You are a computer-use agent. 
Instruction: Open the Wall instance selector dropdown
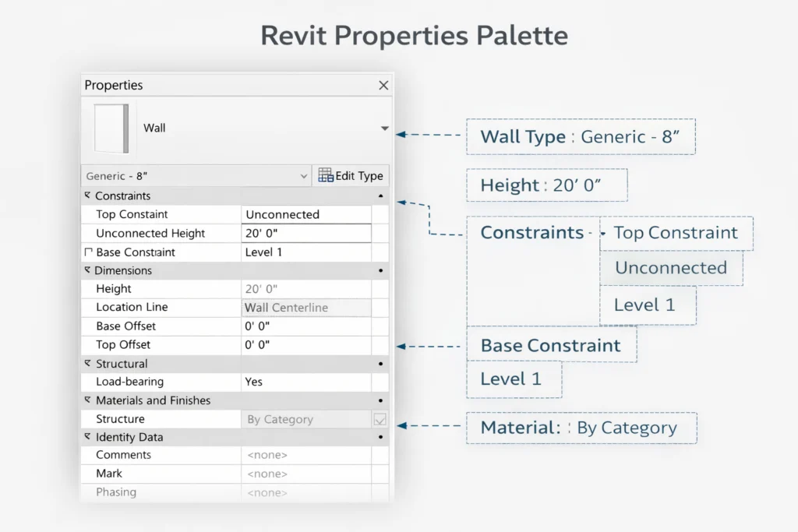[383, 127]
